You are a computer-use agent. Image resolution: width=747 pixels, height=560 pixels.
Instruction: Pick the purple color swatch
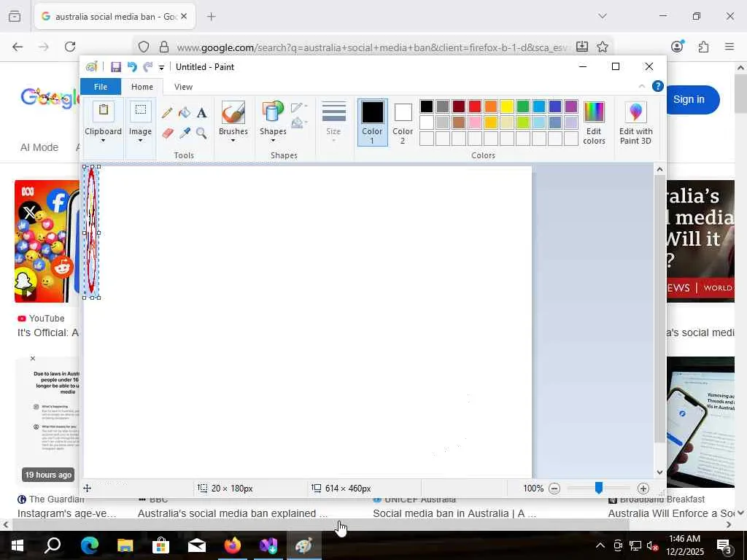coord(571,106)
